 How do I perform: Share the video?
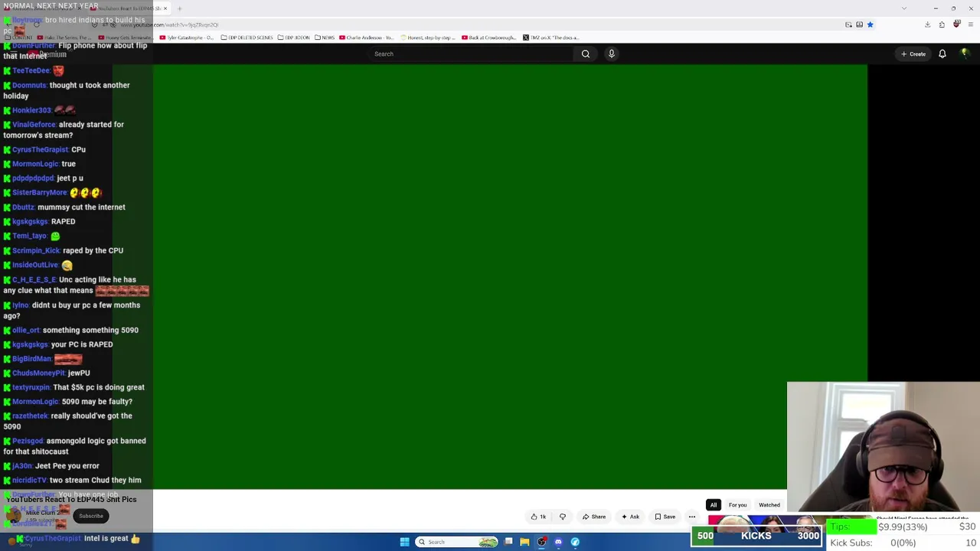[x=594, y=517]
